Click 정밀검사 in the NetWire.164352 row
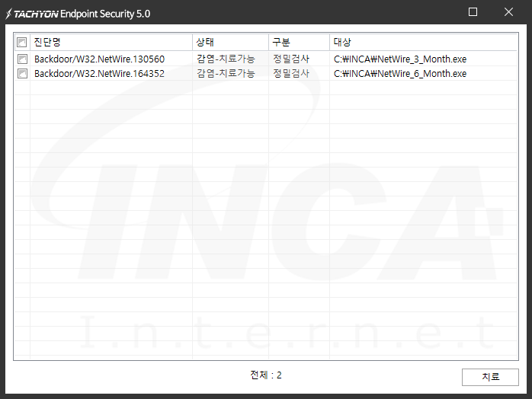The image size is (532, 399). [291, 74]
